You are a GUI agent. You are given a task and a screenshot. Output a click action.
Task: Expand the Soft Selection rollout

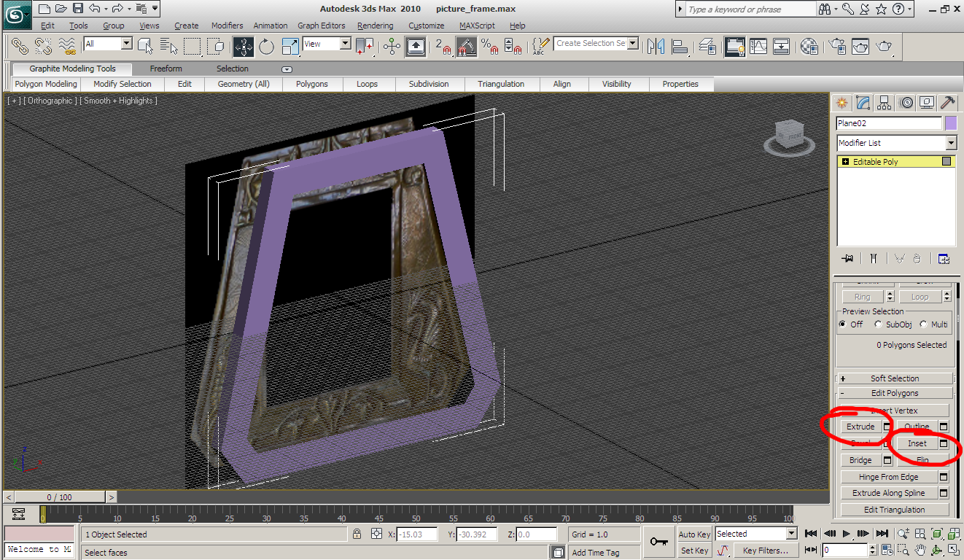pos(894,378)
